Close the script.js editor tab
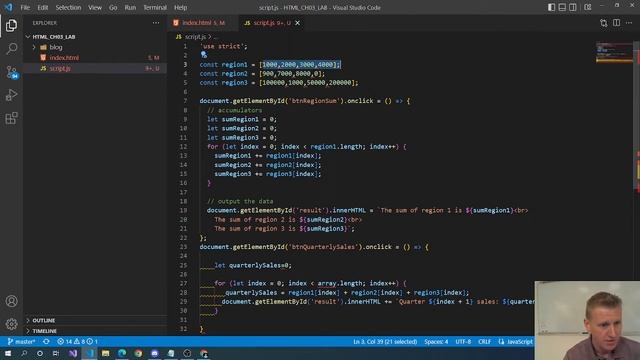Viewport: 640px width, 360px height. click(x=298, y=23)
